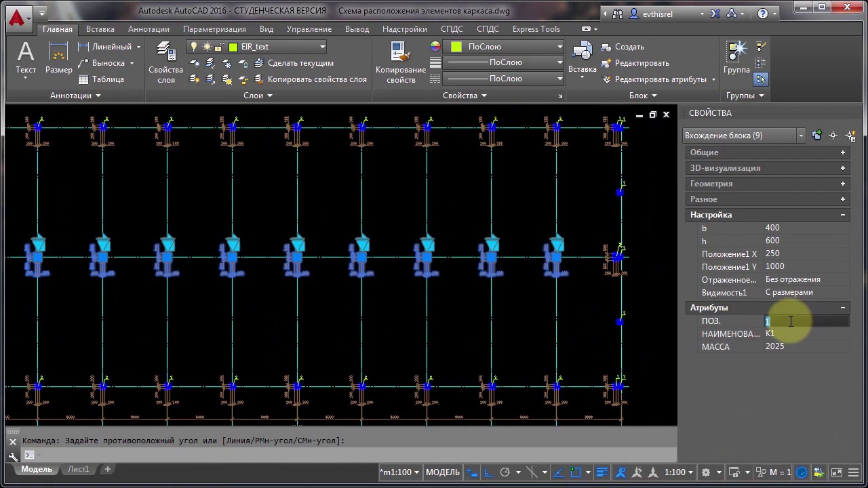Toggle hardware acceleration status icon

[802, 472]
